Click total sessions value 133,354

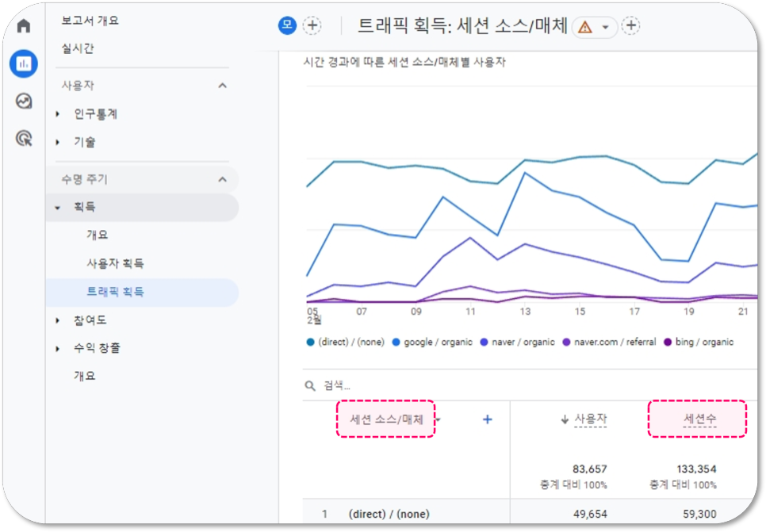click(x=697, y=469)
